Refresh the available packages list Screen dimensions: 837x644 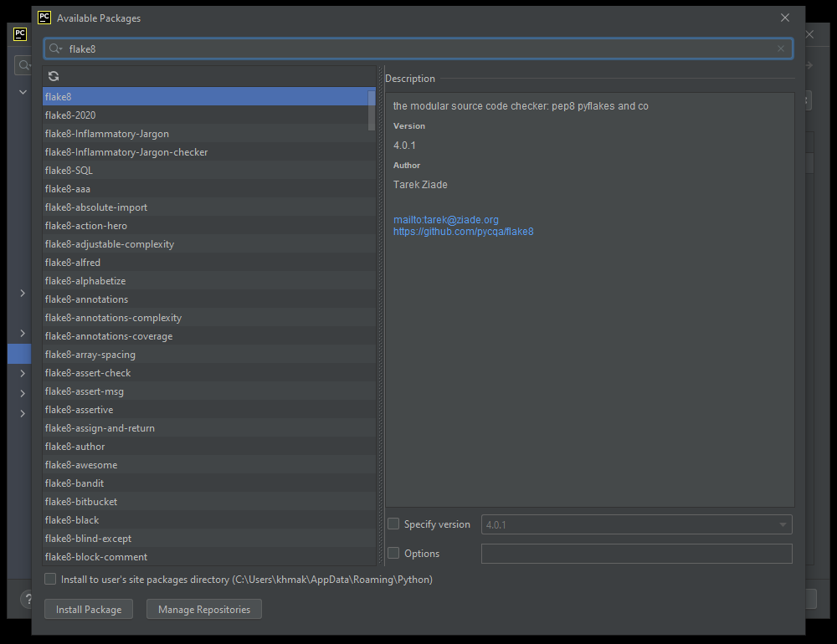(x=54, y=75)
